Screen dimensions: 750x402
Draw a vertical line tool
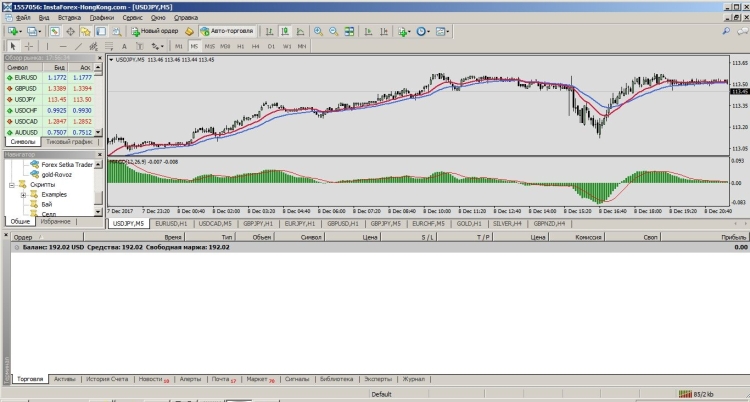47,46
